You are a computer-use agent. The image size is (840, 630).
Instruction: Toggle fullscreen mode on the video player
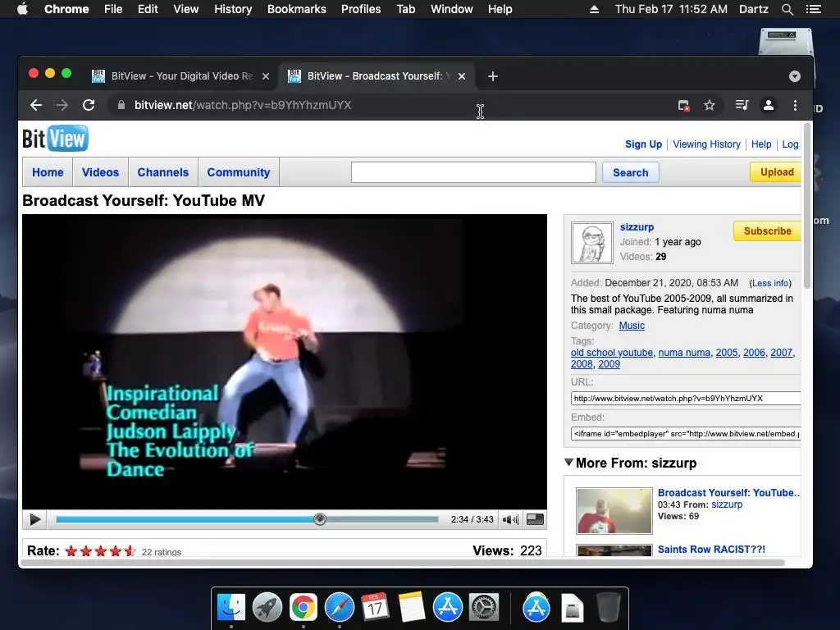535,519
